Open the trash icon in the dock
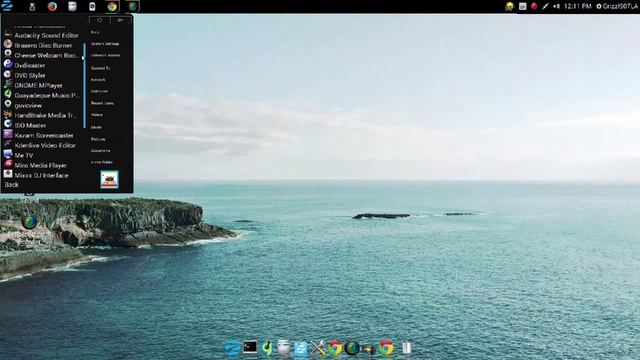The height and width of the screenshot is (360, 640). 406,348
